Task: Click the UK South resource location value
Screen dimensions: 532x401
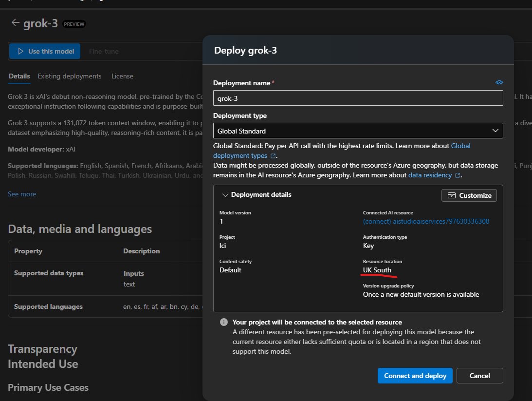Action: 377,270
